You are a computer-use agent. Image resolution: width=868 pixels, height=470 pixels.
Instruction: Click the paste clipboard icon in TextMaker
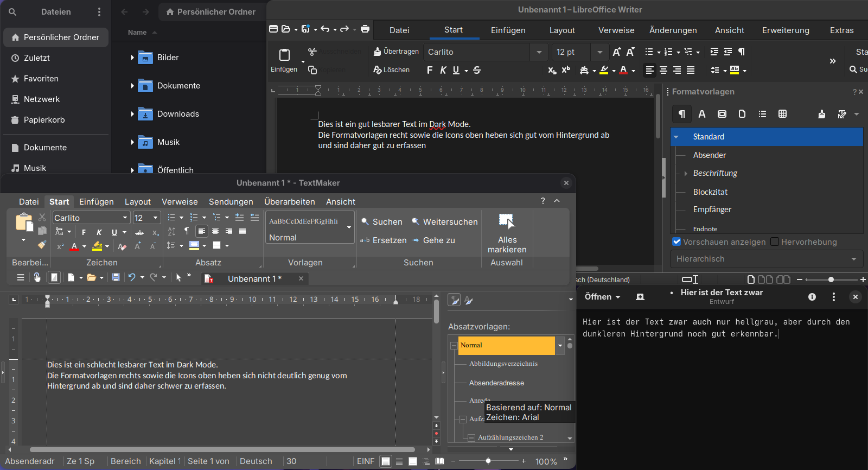(x=24, y=222)
